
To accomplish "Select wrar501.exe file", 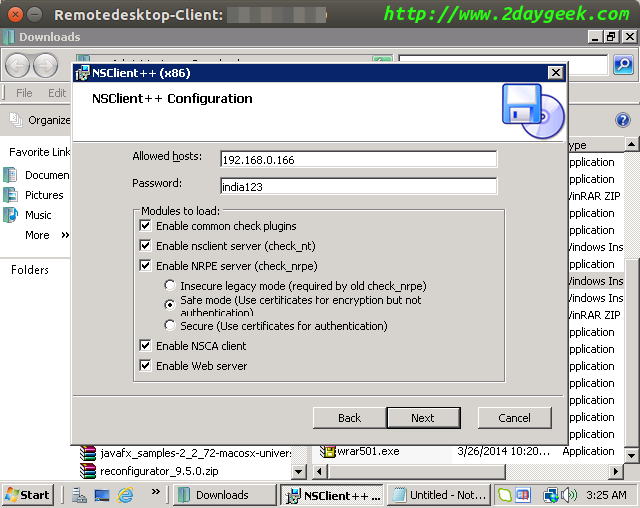I will click(360, 451).
